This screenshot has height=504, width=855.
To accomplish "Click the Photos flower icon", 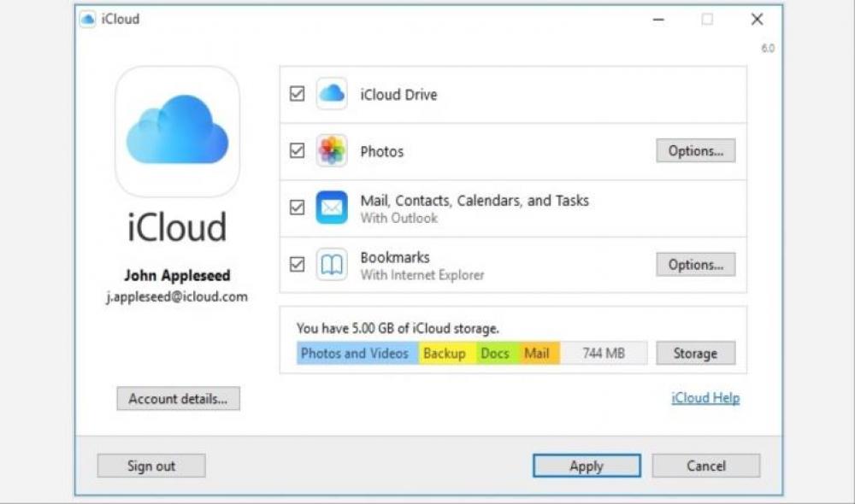I will (x=332, y=151).
